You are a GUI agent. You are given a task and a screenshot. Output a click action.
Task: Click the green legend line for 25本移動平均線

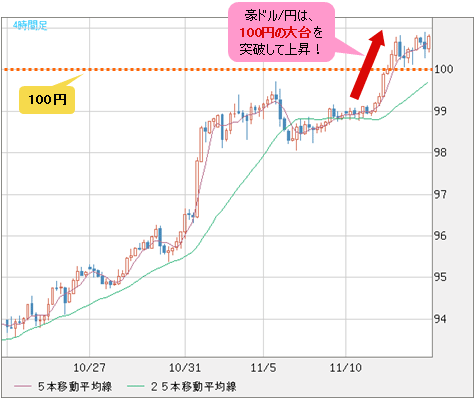point(135,387)
